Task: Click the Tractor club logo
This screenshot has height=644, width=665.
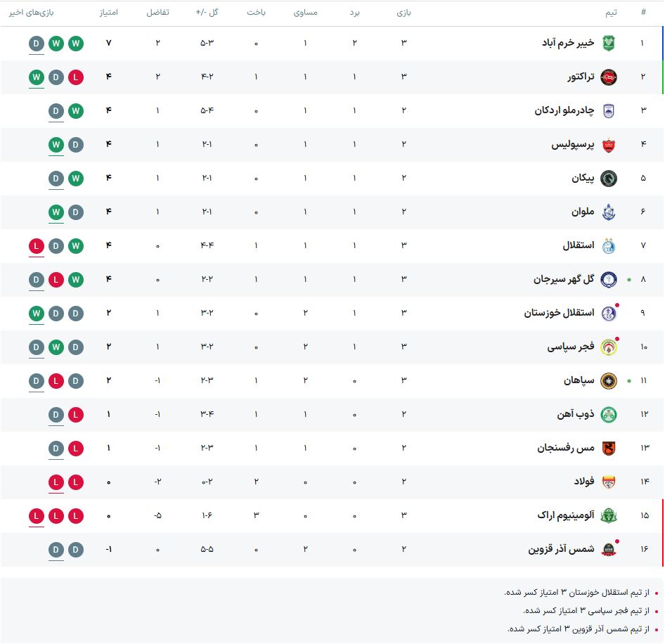Action: 609,77
